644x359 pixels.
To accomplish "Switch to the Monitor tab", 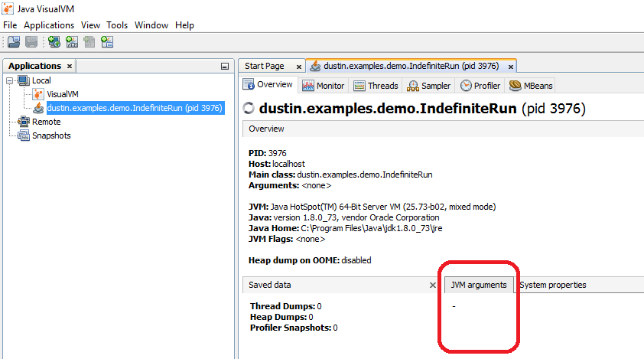I will tap(324, 86).
